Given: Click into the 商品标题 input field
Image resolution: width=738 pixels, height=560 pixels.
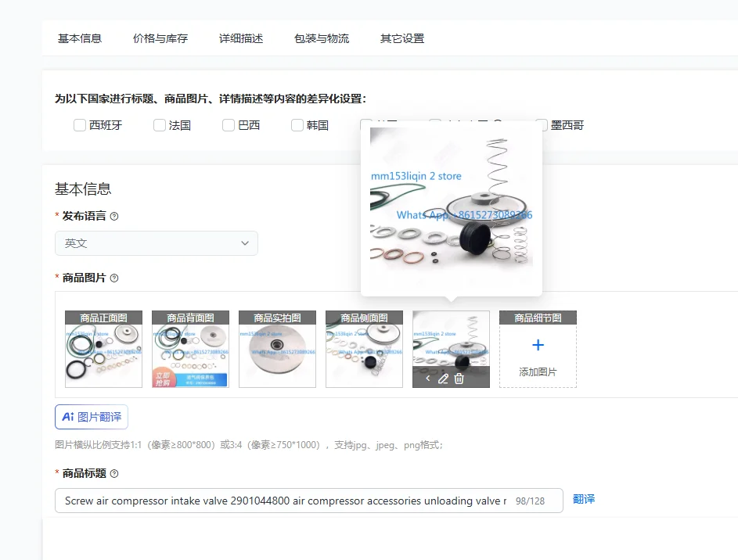Looking at the screenshot, I should (309, 501).
